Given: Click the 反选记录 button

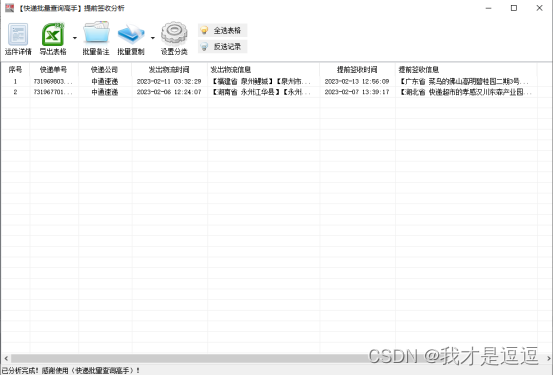Looking at the screenshot, I should [x=222, y=46].
